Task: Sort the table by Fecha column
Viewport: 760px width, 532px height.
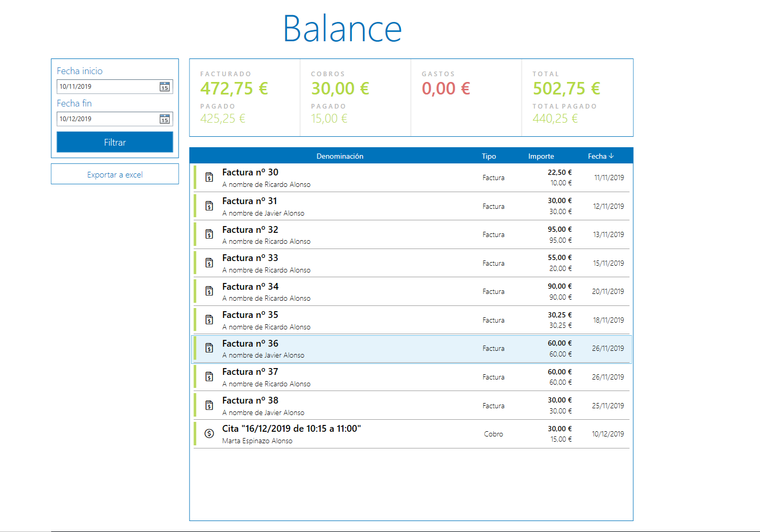Action: tap(600, 156)
